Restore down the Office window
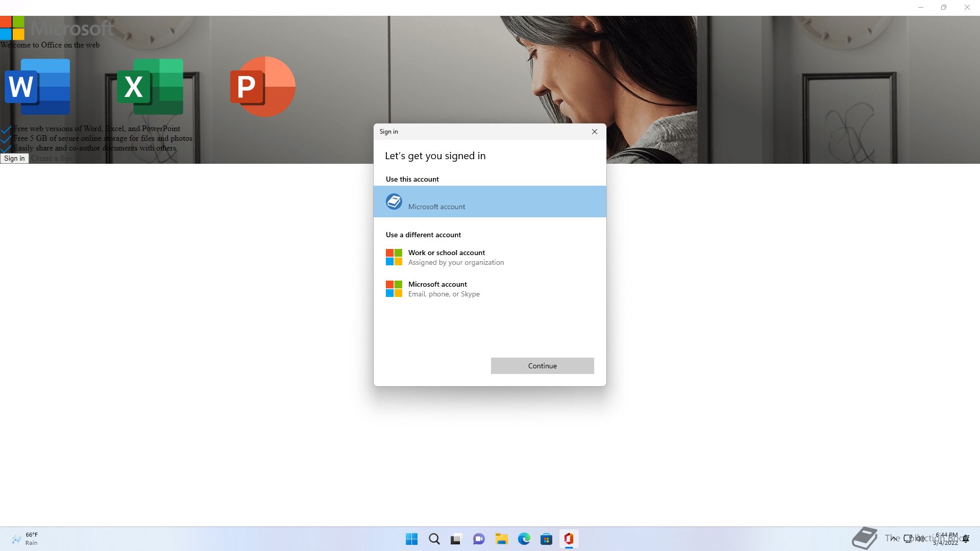980x551 pixels. coord(944,8)
